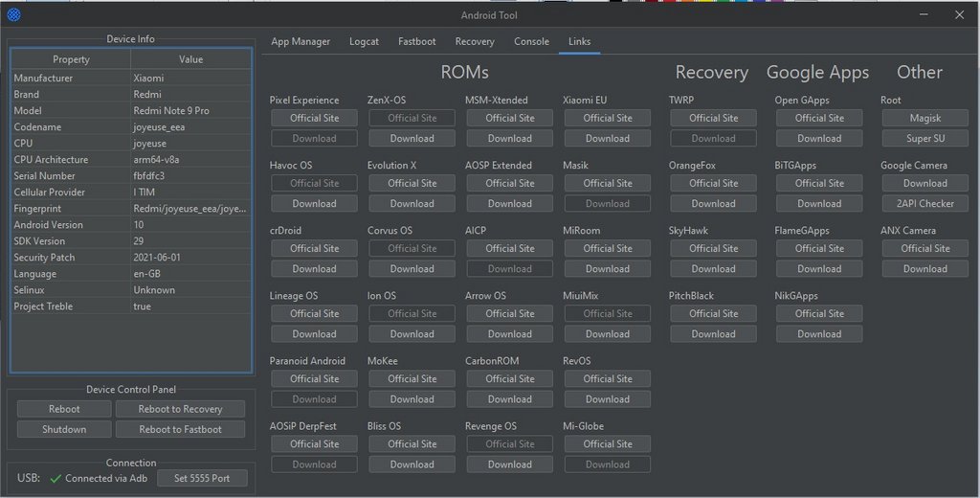Click the Property column header
Screen dimensions: 980x498
click(71, 59)
